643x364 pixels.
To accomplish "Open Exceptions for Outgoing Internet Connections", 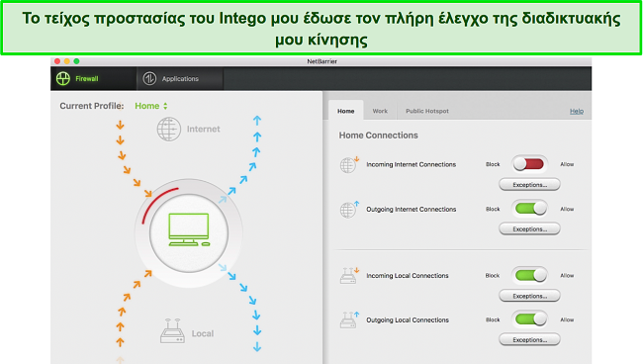I will (529, 228).
